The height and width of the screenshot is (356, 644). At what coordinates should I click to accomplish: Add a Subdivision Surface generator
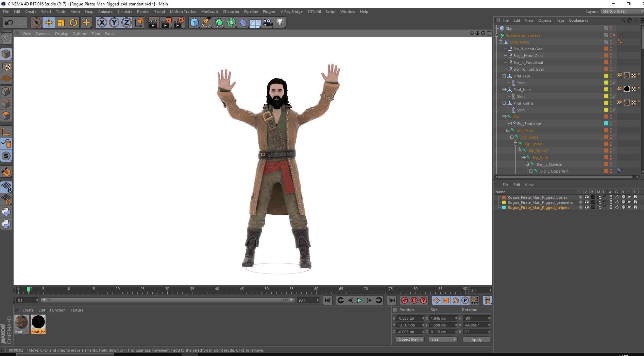tap(219, 23)
